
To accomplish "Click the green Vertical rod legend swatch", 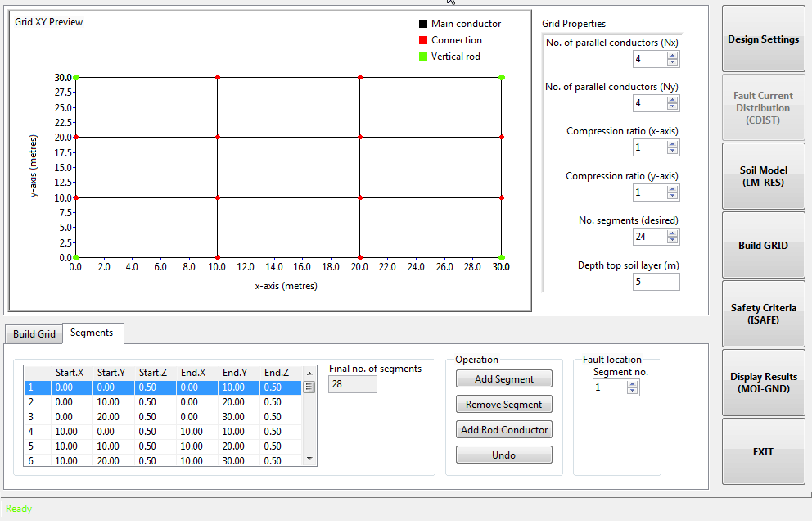I will click(x=423, y=57).
